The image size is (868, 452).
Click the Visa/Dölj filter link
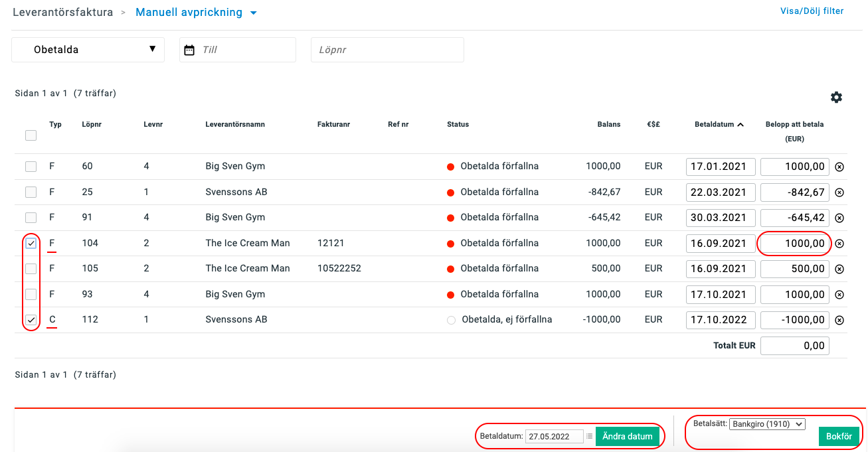(812, 11)
